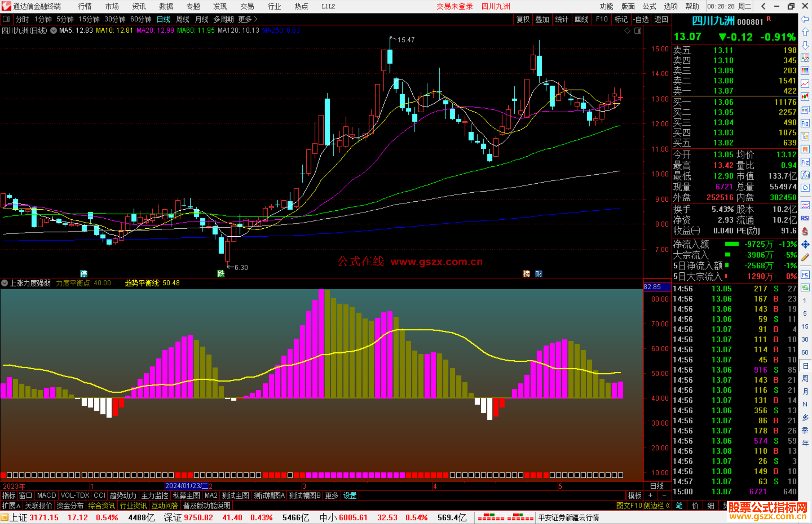The image size is (812, 524).
Task: Click the trend line chart sidebar icon
Action: tap(805, 84)
